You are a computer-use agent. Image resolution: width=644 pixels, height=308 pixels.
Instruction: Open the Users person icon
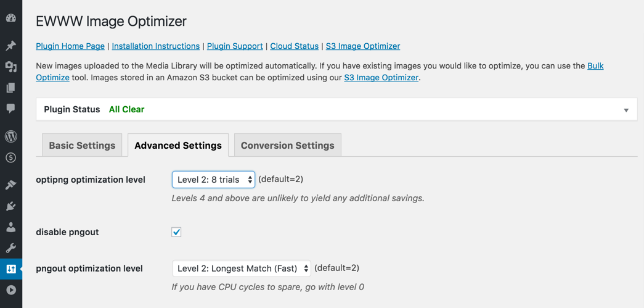coord(10,227)
